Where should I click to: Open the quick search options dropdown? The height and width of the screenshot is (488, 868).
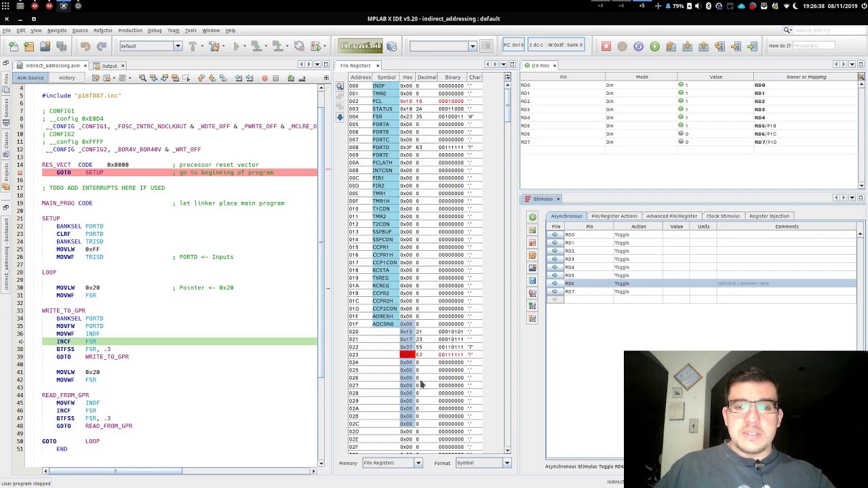(788, 30)
